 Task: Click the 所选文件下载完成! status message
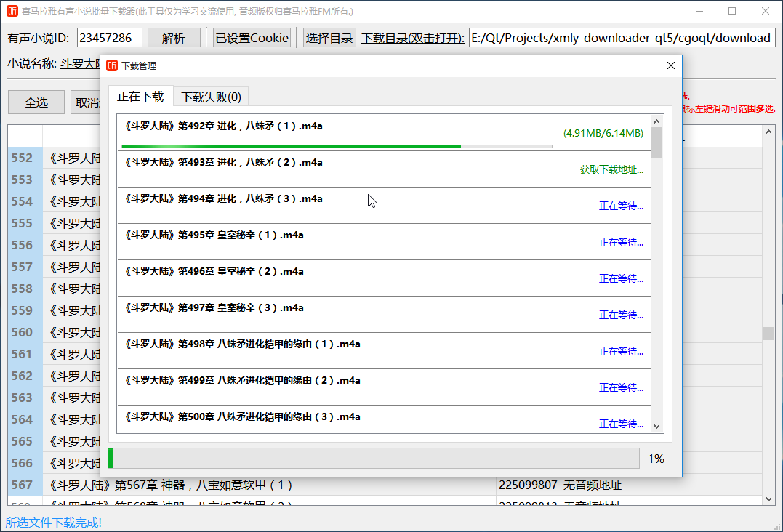[x=53, y=523]
